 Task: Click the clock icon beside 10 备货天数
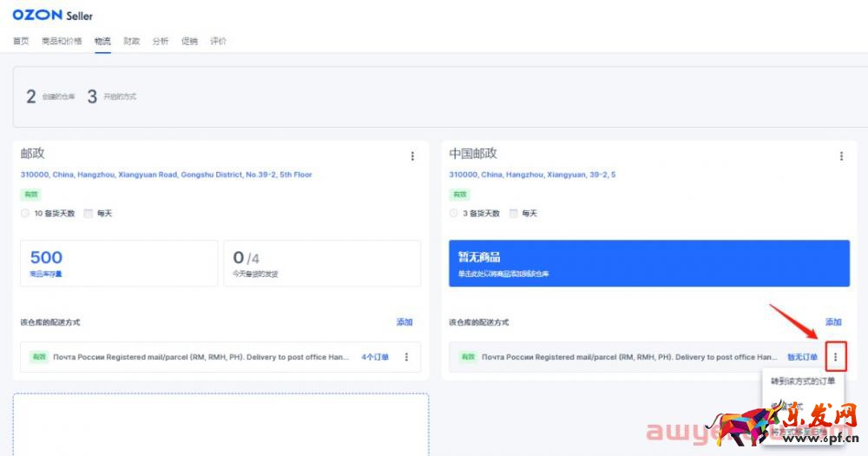[x=26, y=214]
